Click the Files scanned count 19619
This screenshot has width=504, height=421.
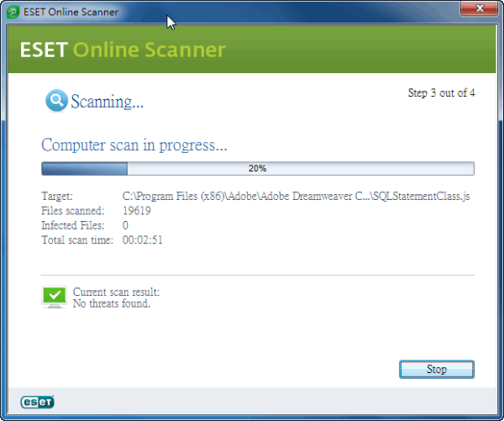point(137,211)
